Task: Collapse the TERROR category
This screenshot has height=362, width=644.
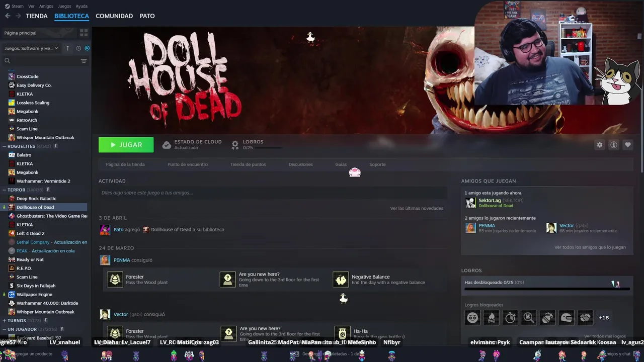Action: 4,190
